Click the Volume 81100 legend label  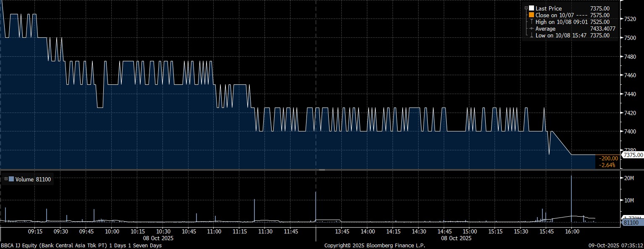click(x=31, y=179)
